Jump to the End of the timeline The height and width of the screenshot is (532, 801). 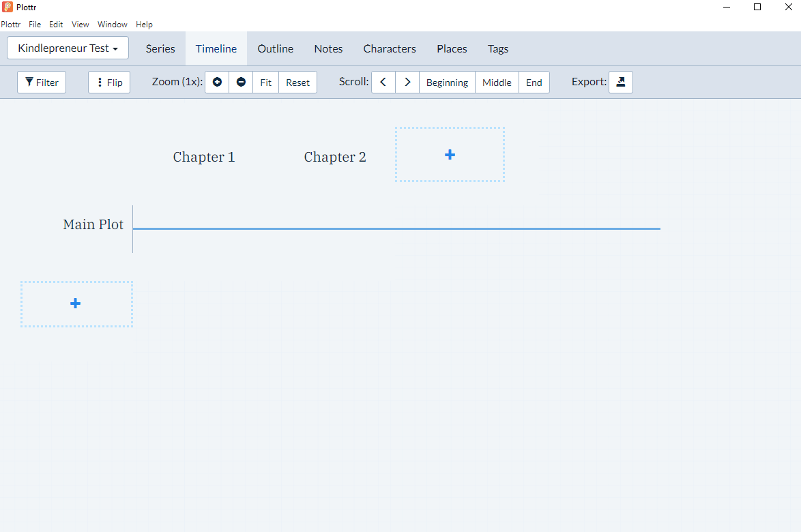click(534, 82)
